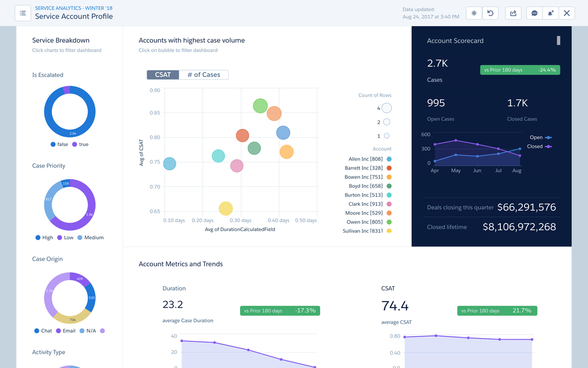Screen dimensions: 588x368
Task: Click the notification bell icon
Action: [x=551, y=13]
